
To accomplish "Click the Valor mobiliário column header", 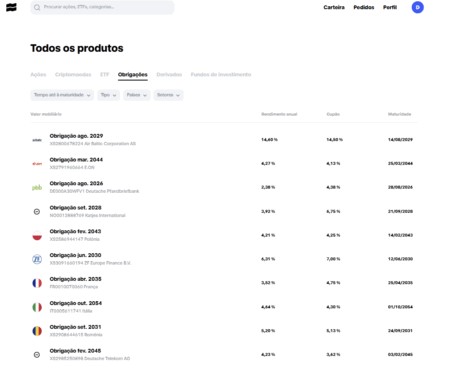I will (46, 114).
